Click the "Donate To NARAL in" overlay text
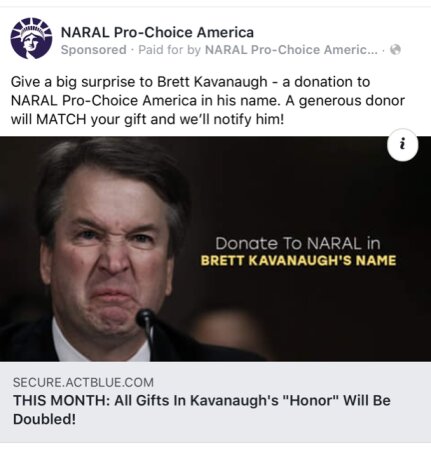The height and width of the screenshot is (449, 431). point(298,243)
